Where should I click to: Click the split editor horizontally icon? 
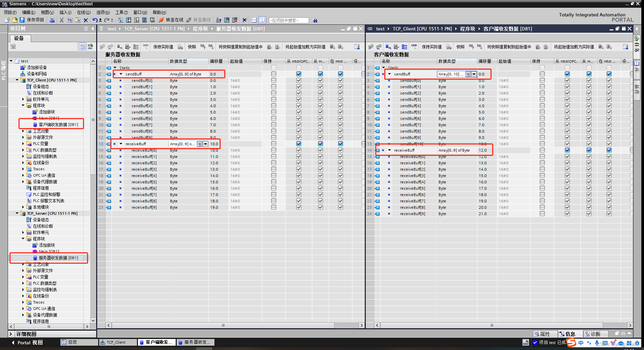click(254, 20)
